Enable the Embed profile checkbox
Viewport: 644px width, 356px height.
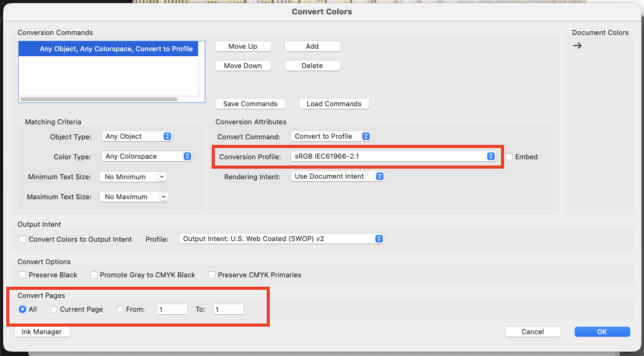pos(509,157)
